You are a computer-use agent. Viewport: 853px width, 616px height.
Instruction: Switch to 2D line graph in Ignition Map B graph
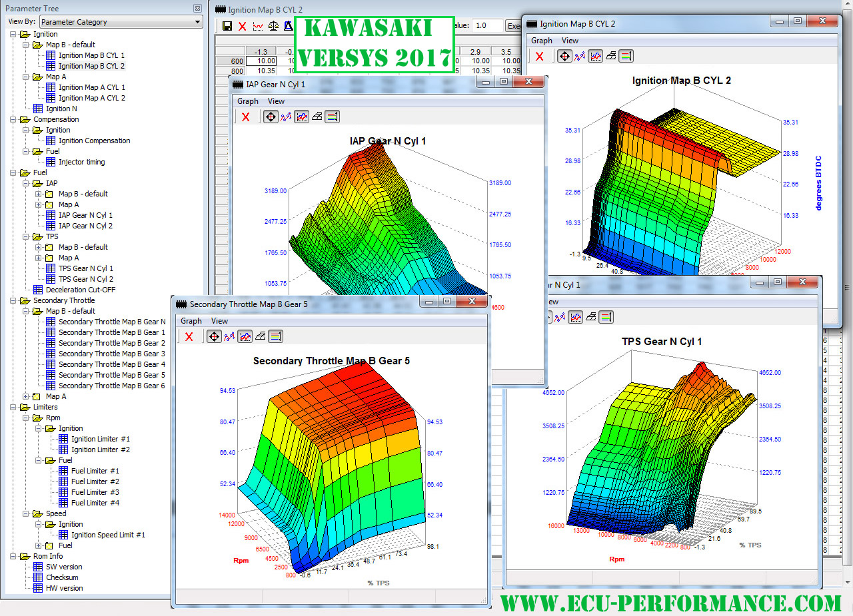pos(580,56)
